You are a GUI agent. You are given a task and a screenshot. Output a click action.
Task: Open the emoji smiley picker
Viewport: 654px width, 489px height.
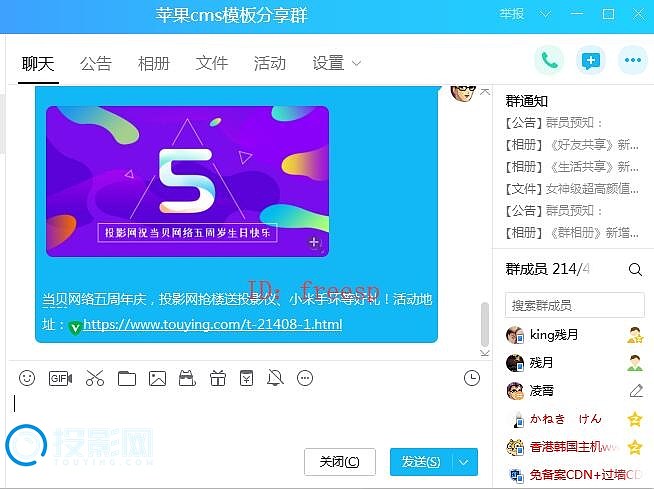point(27,378)
